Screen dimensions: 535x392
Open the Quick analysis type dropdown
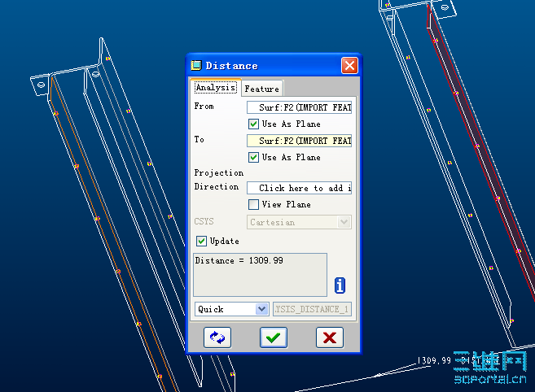click(x=232, y=309)
